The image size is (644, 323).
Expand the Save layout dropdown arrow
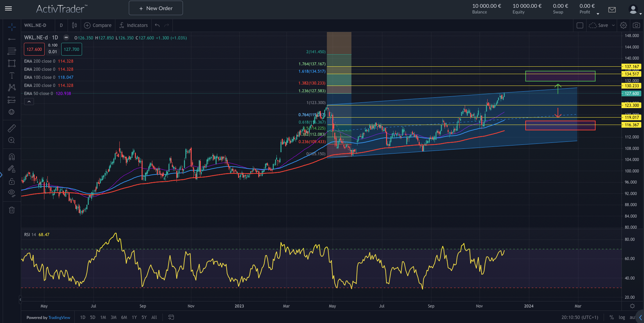click(613, 25)
